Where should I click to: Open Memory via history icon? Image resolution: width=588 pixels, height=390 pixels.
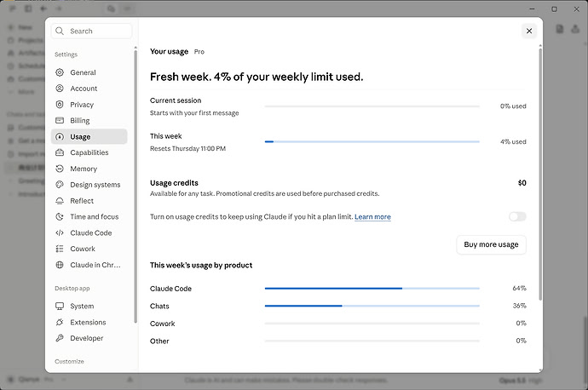(x=60, y=169)
